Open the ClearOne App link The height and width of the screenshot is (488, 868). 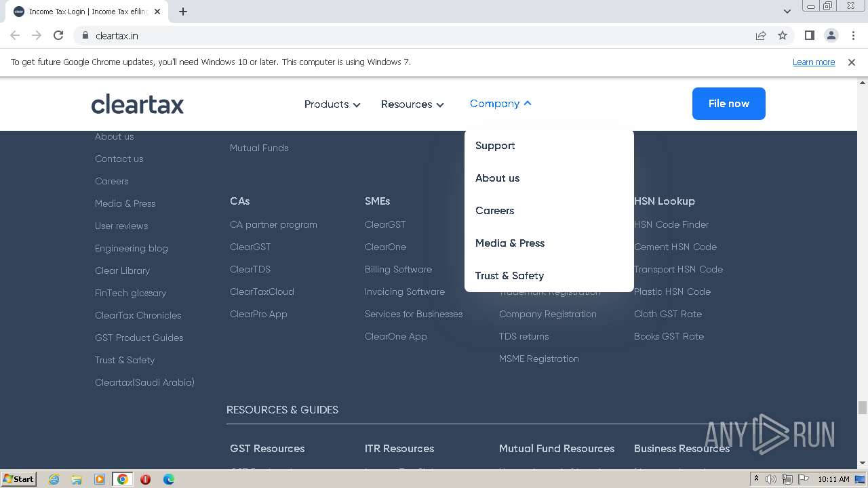click(x=396, y=336)
